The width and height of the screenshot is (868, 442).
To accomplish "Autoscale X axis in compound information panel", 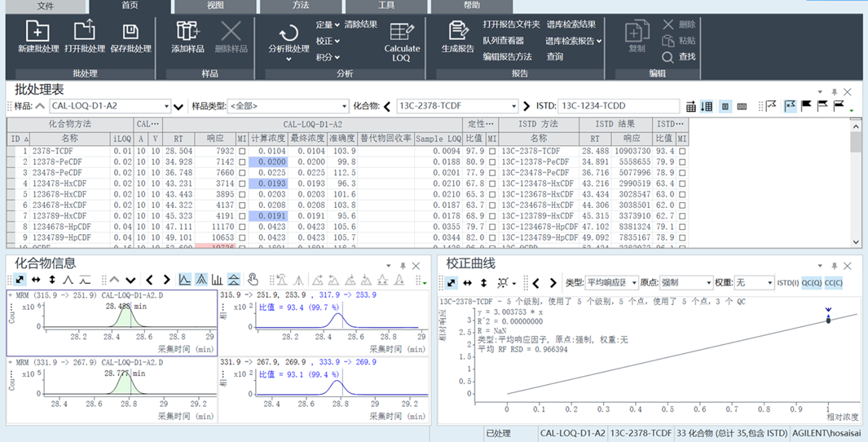I will point(37,280).
